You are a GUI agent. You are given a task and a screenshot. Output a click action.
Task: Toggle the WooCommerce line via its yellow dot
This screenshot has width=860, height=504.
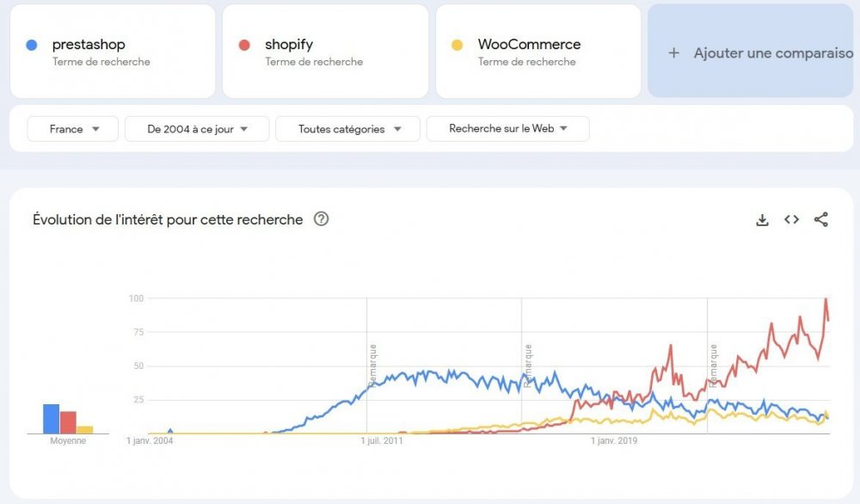[458, 44]
